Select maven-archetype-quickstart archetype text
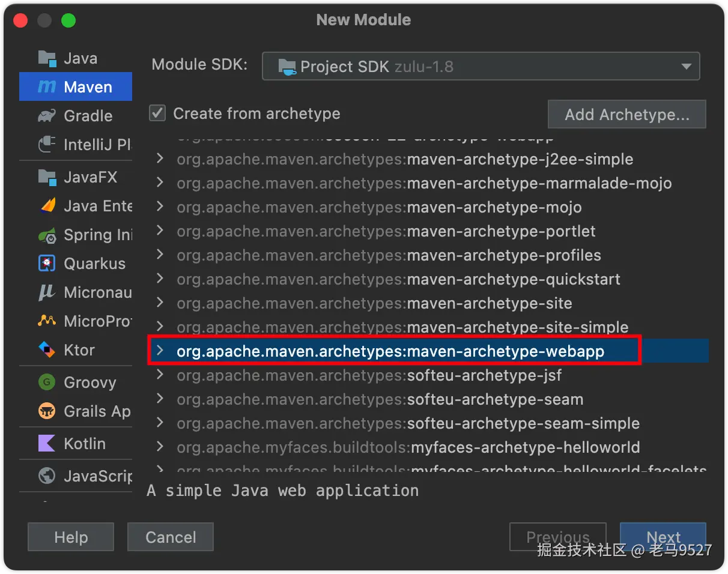 [398, 279]
